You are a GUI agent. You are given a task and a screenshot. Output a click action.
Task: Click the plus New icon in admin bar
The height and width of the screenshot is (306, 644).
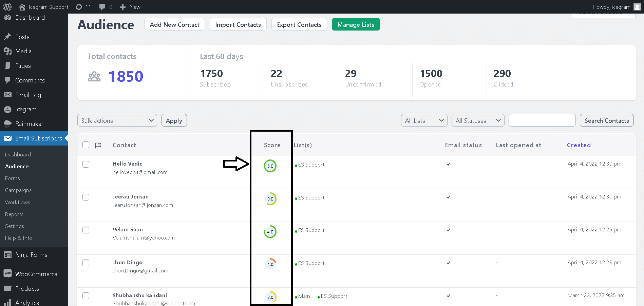(123, 7)
